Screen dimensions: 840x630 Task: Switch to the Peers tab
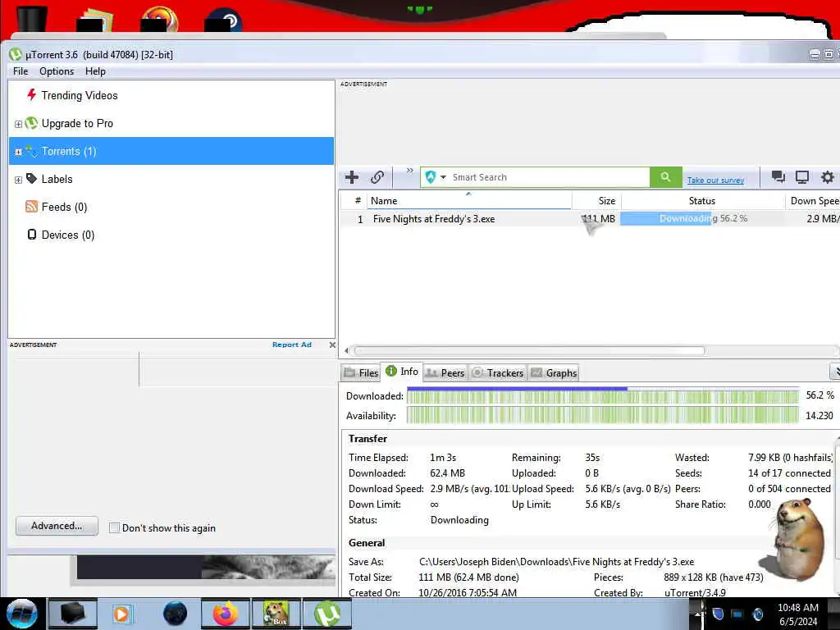click(445, 373)
